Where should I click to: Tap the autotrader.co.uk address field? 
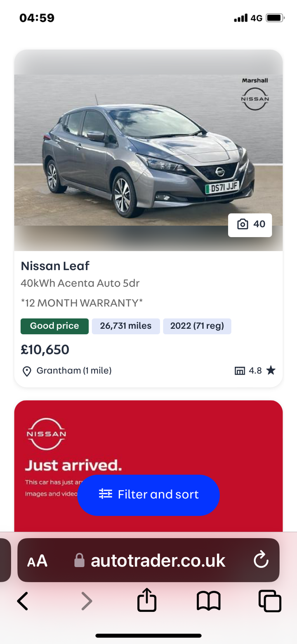tap(158, 561)
